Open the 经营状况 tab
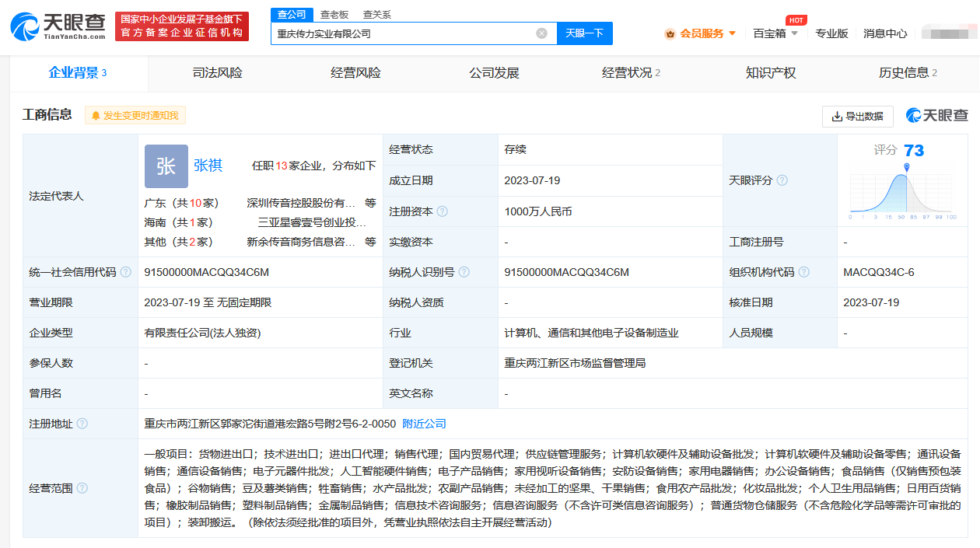The height and width of the screenshot is (548, 980). click(631, 73)
